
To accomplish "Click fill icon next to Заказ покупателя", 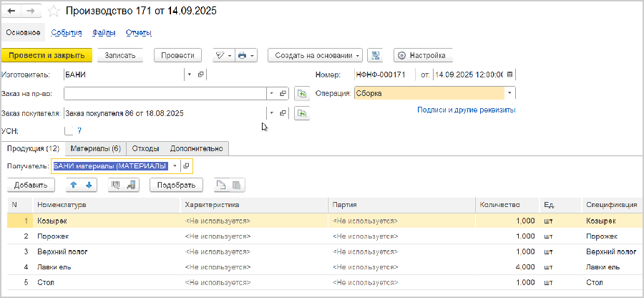I will pyautogui.click(x=302, y=113).
